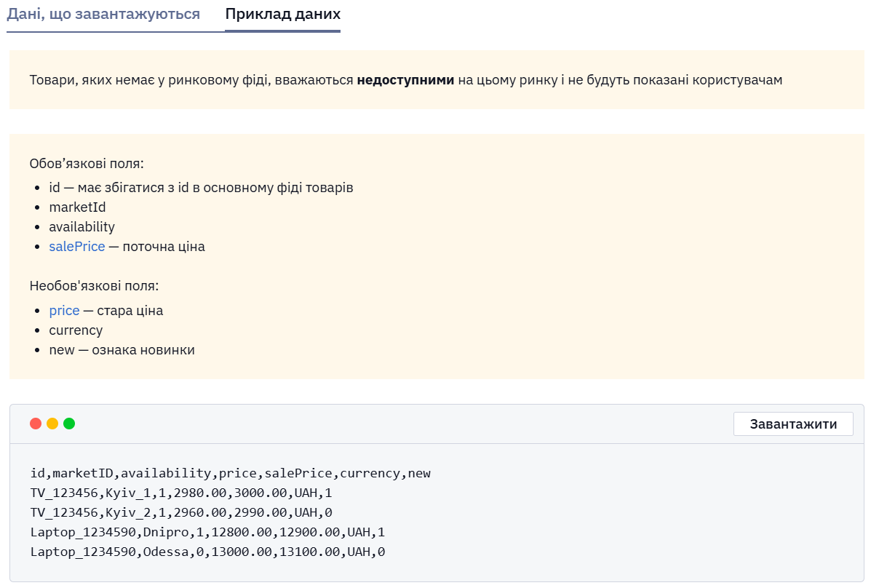Open the salePrice link
Viewport: 871px width, 588px height.
[76, 246]
